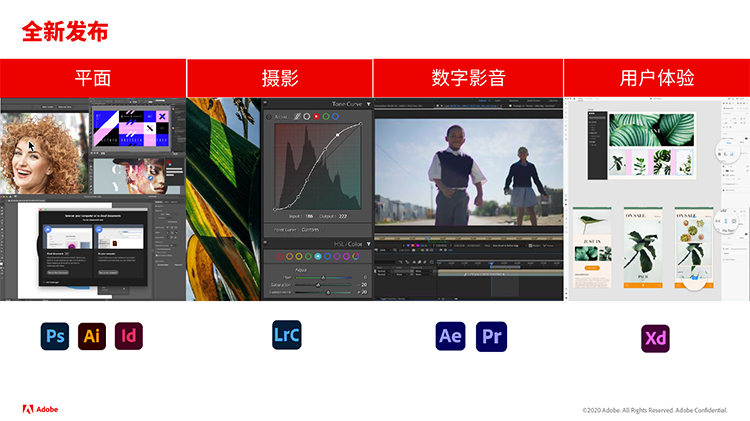The image size is (750, 421).
Task: Select the yellow color circle in HSL
Action: (x=299, y=256)
